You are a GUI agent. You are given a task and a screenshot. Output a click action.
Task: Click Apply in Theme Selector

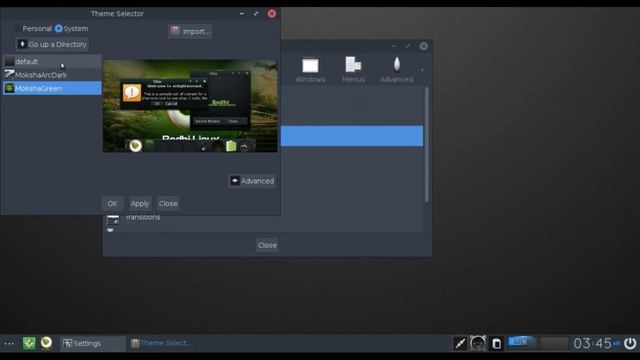point(140,203)
